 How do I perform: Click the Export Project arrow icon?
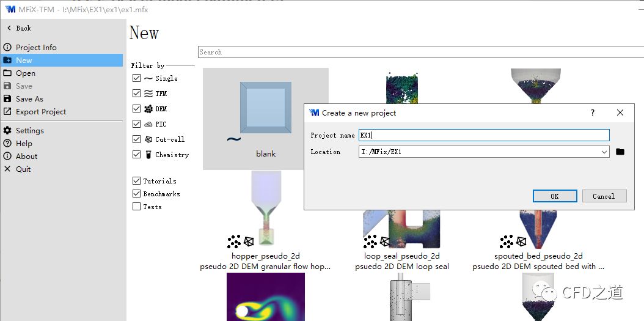(7, 111)
